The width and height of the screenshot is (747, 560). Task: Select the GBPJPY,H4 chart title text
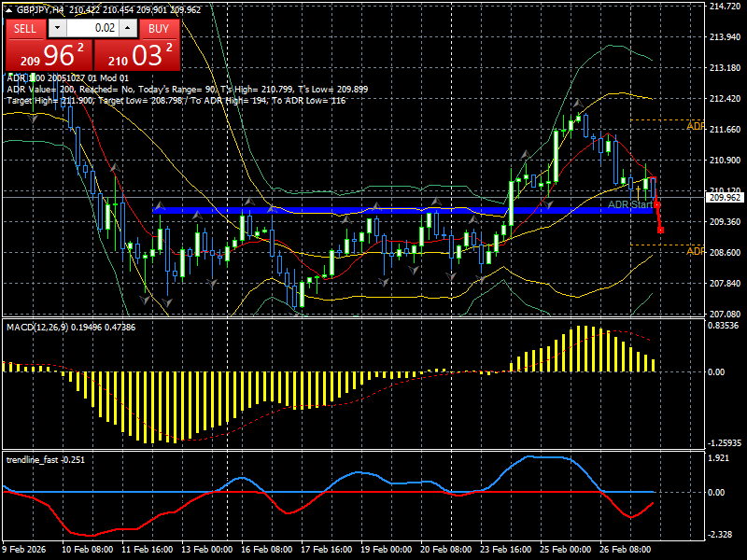point(40,10)
